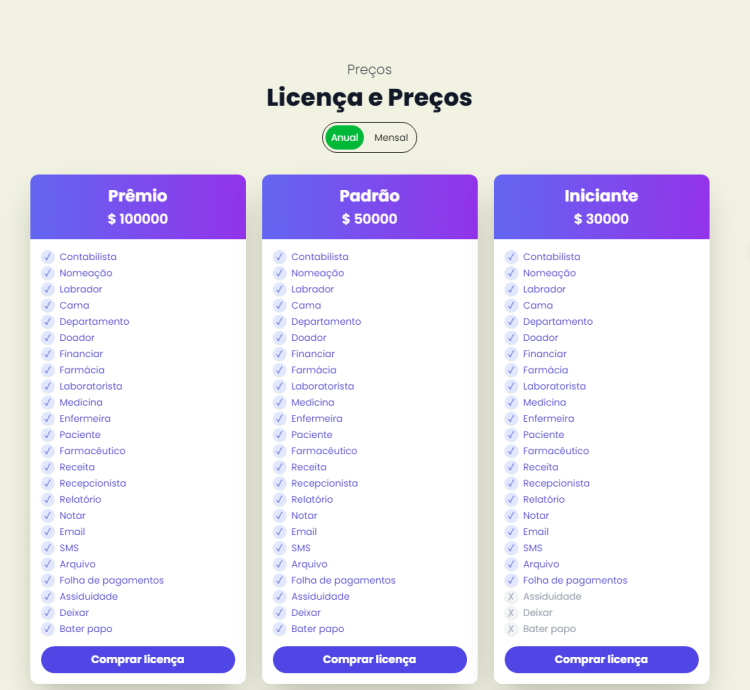Click Comprar licença under Padrão plan

[x=369, y=660]
